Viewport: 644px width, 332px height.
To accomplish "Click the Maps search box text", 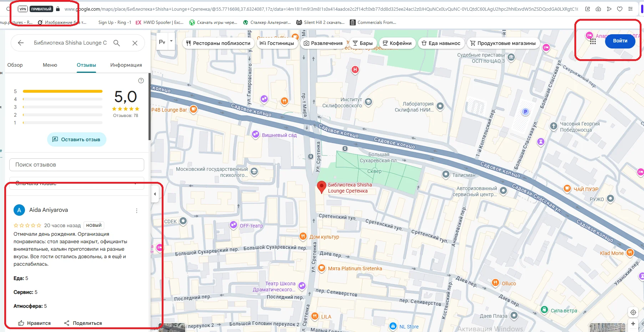I will point(70,43).
